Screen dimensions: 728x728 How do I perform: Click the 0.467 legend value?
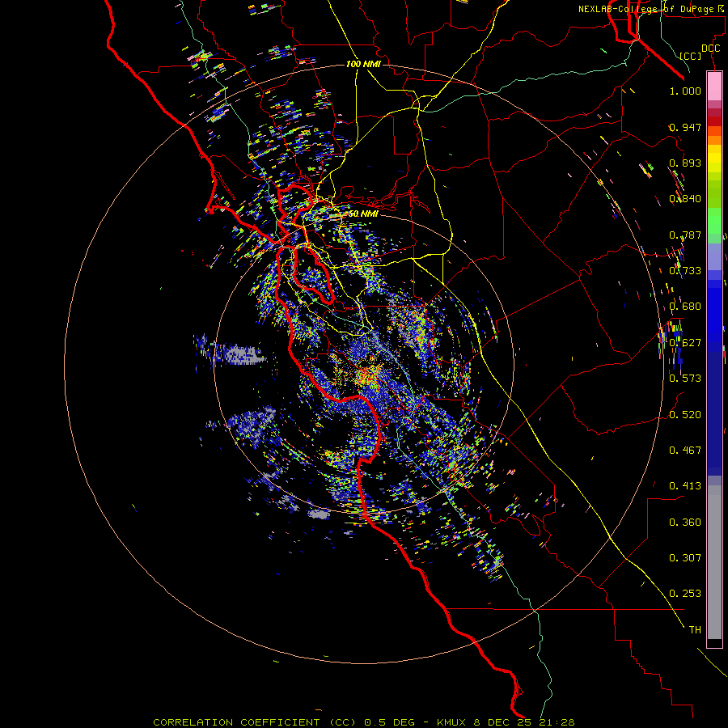pos(685,450)
